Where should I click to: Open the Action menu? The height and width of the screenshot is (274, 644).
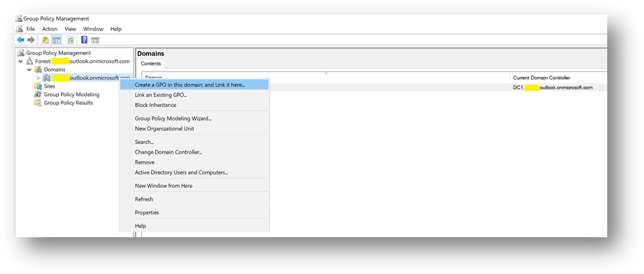point(49,29)
